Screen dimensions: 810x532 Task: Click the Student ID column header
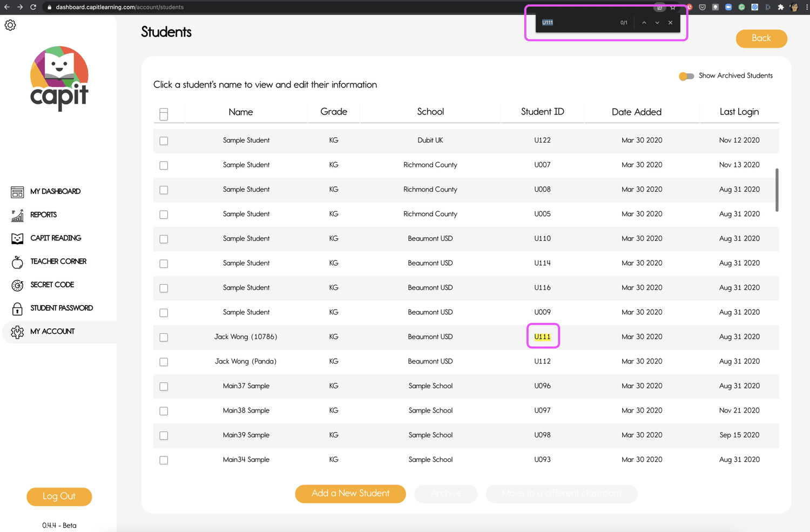click(x=543, y=112)
